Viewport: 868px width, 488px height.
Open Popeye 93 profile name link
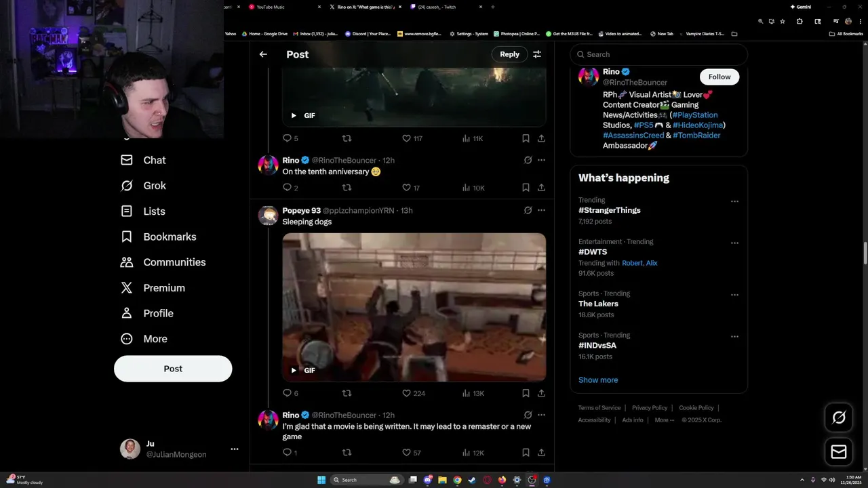pos(301,210)
